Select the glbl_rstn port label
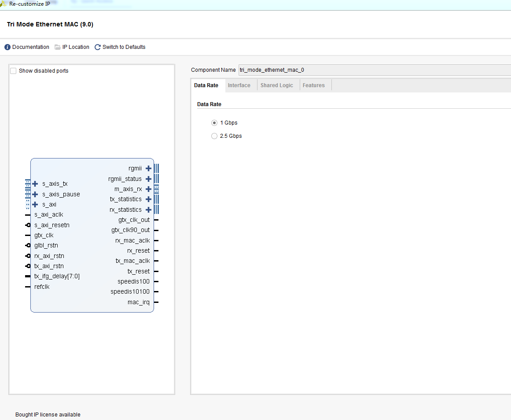This screenshot has width=511, height=420. tap(46, 246)
